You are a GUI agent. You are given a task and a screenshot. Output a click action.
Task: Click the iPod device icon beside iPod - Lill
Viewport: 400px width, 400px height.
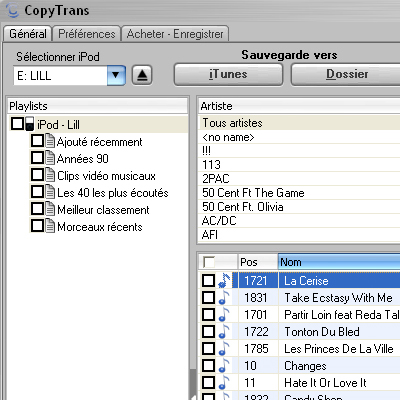pyautogui.click(x=29, y=124)
